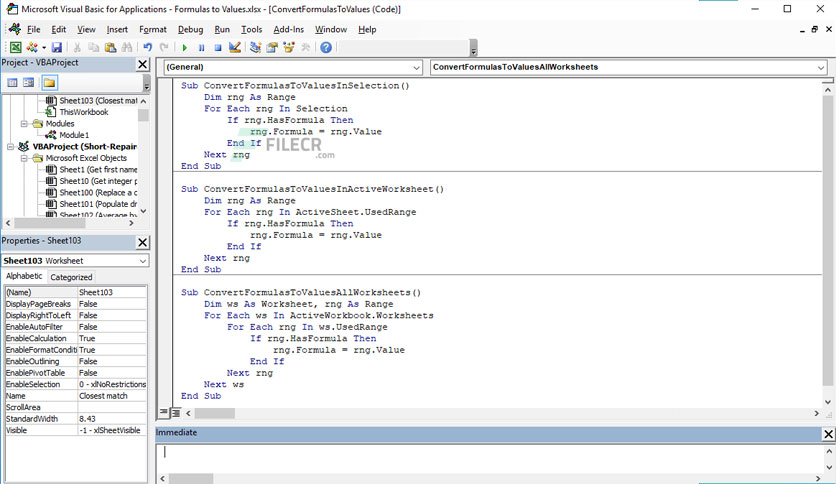Screen dimensions: 836x484
Task: Toggle Folders in the Project panel
Action: point(49,83)
